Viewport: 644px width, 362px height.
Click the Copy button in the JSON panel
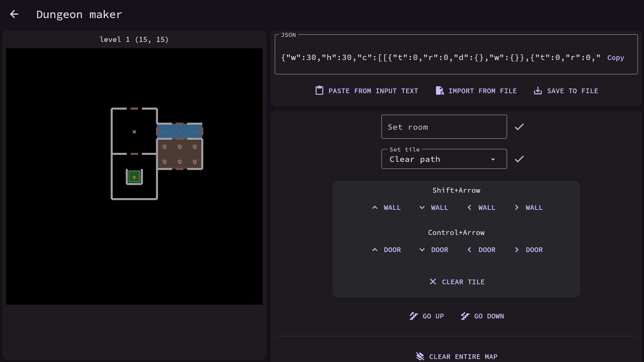pyautogui.click(x=616, y=58)
